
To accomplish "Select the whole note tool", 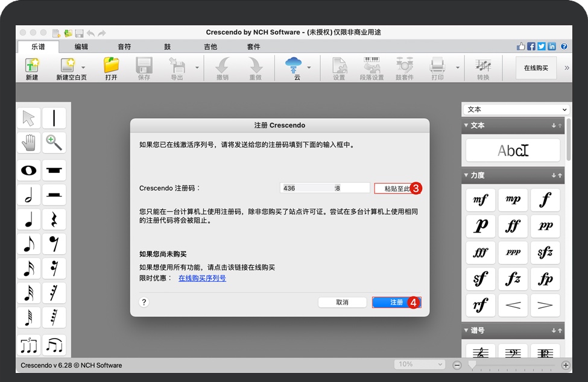I will [x=28, y=170].
